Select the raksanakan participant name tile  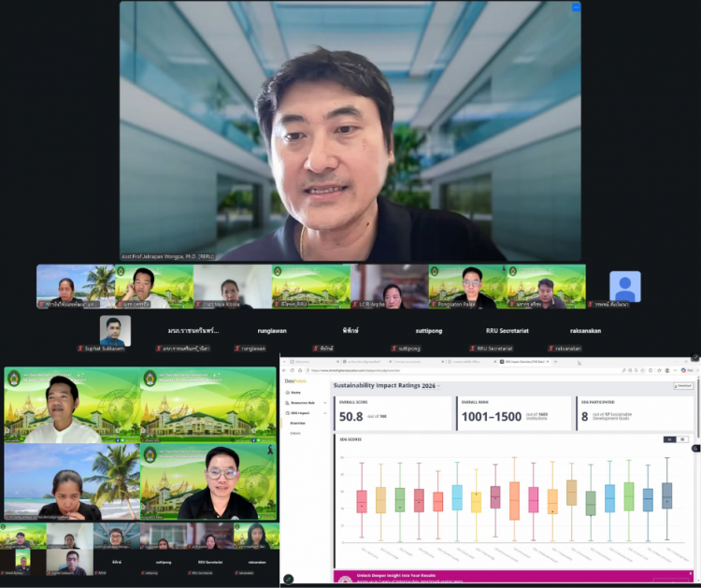585,331
